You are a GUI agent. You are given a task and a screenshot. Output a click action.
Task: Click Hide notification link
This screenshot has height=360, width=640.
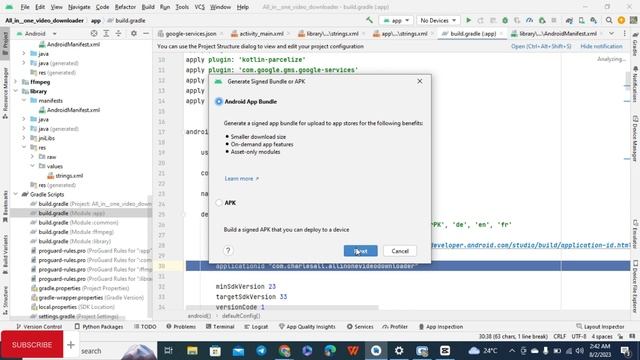(601, 46)
